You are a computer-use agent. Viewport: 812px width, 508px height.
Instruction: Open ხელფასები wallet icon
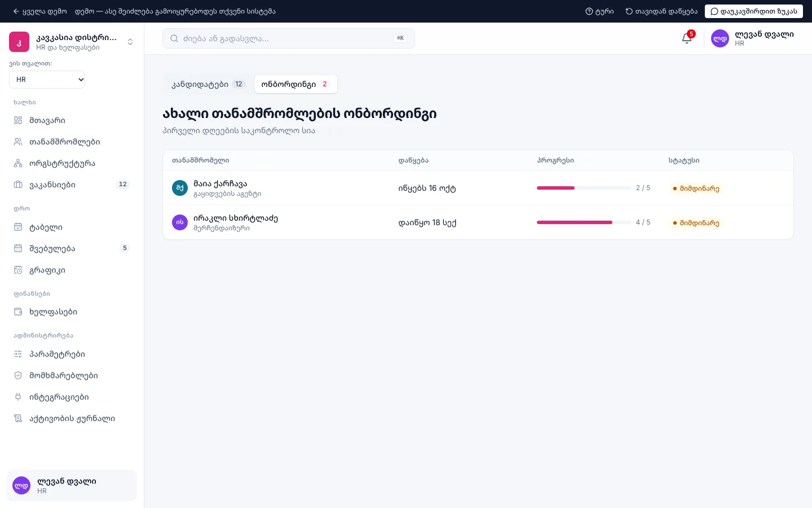click(x=18, y=312)
